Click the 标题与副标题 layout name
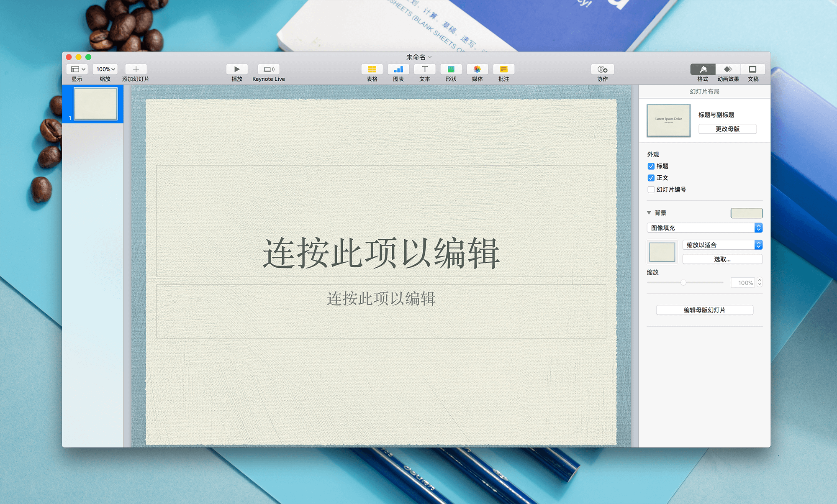Image resolution: width=837 pixels, height=504 pixels. [716, 115]
